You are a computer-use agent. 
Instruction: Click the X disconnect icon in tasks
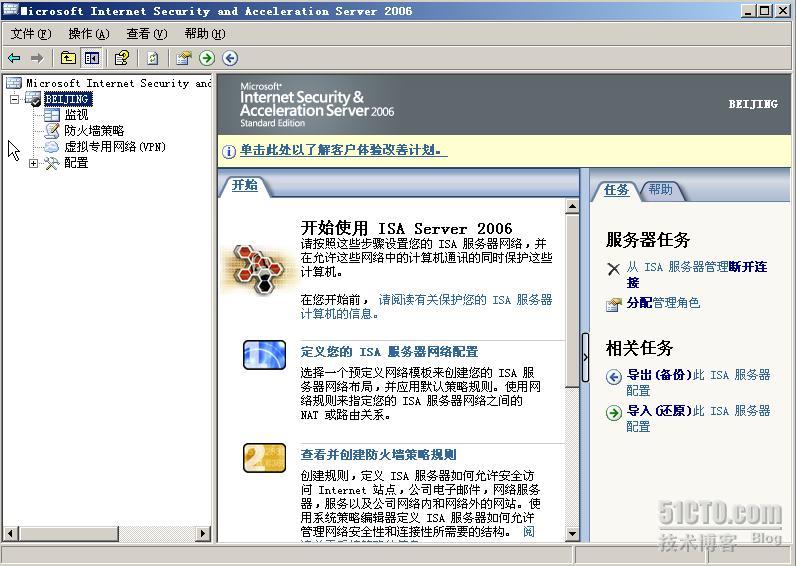613,269
